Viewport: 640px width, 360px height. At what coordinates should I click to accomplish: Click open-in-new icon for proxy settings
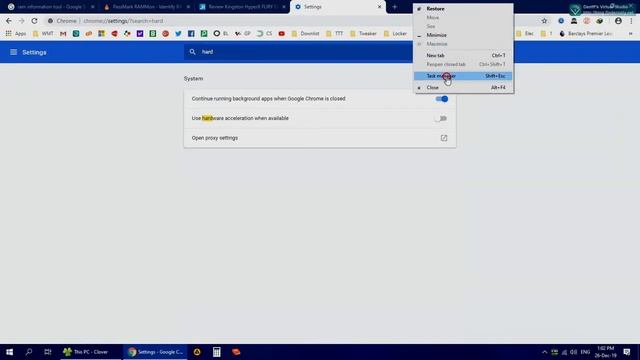444,138
